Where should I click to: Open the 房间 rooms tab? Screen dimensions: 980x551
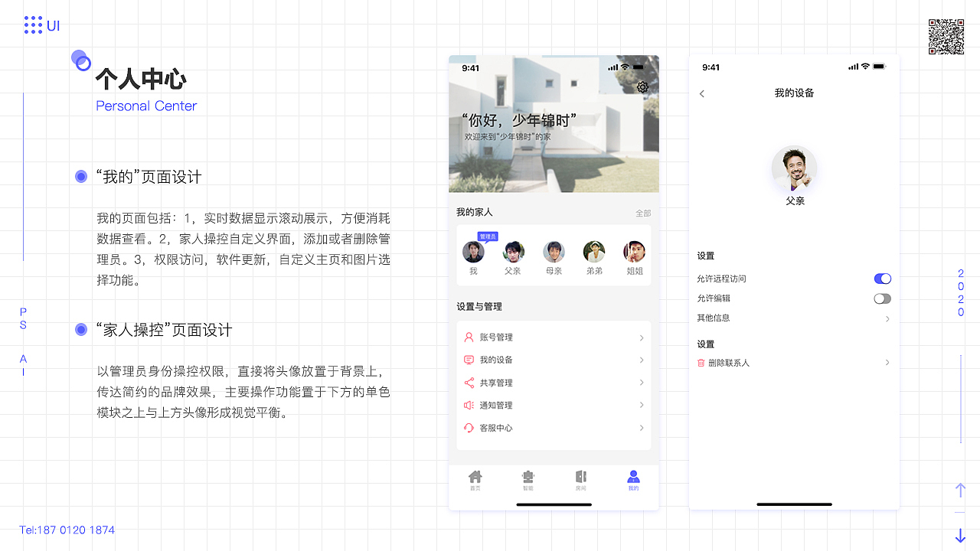(x=580, y=481)
